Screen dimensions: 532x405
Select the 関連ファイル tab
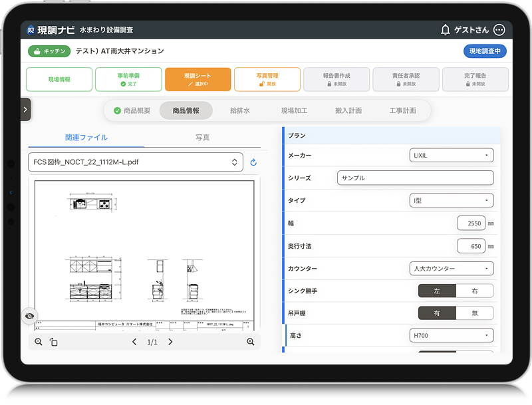click(x=86, y=138)
